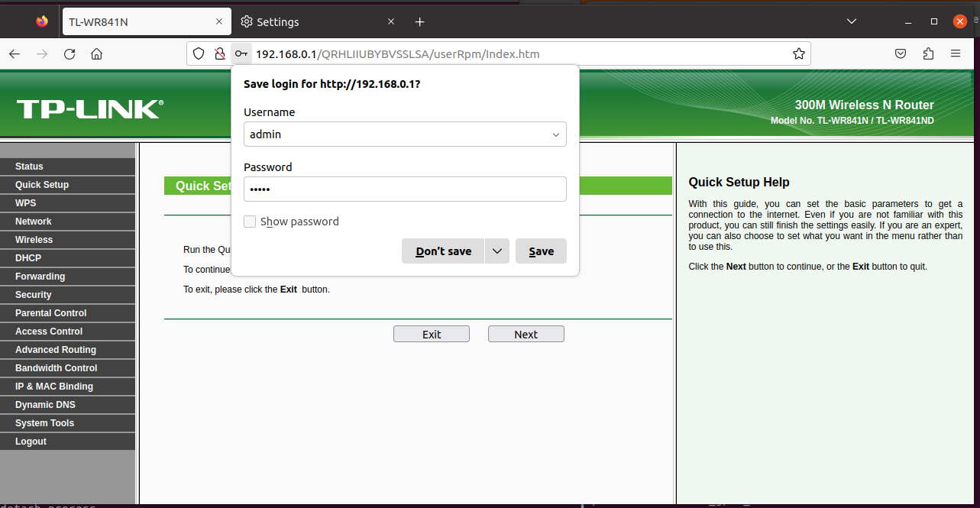Expand the Don't save options chevron
The image size is (980, 508).
(497, 251)
